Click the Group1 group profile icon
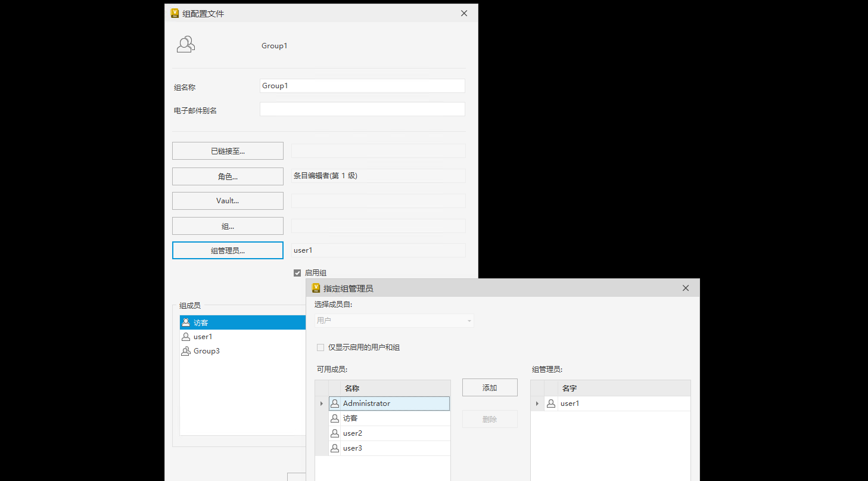Viewport: 868px width, 481px height. [x=186, y=45]
